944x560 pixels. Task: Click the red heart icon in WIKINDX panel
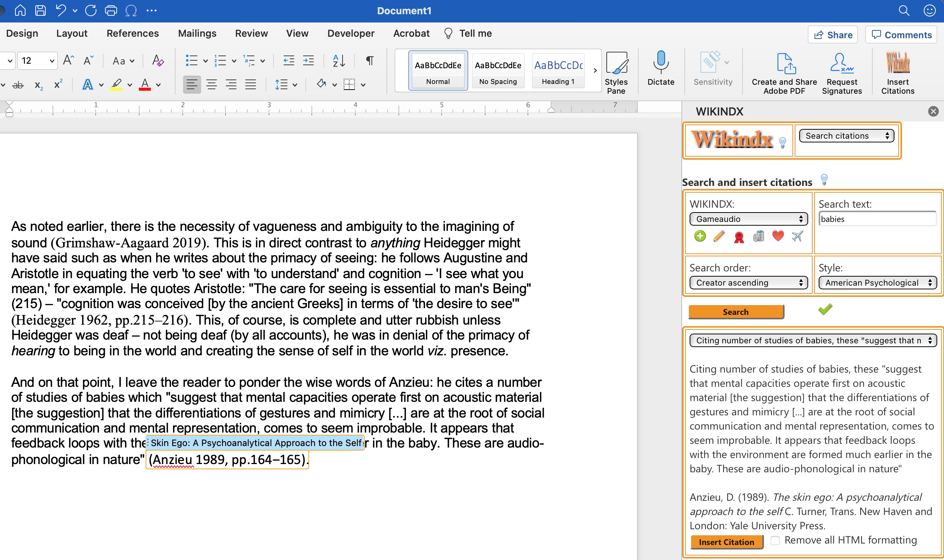point(778,236)
